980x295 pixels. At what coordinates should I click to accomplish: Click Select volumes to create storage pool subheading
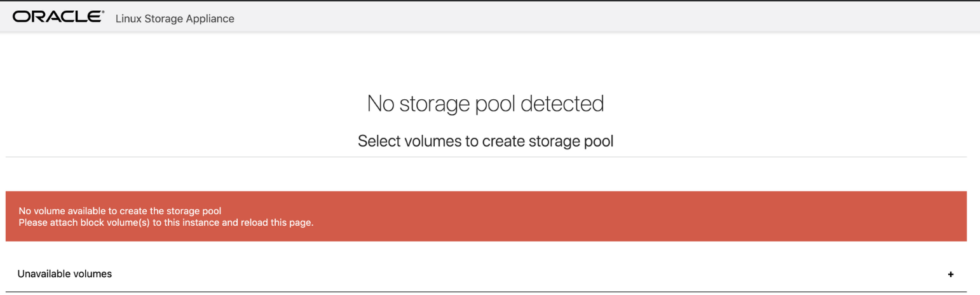point(486,141)
